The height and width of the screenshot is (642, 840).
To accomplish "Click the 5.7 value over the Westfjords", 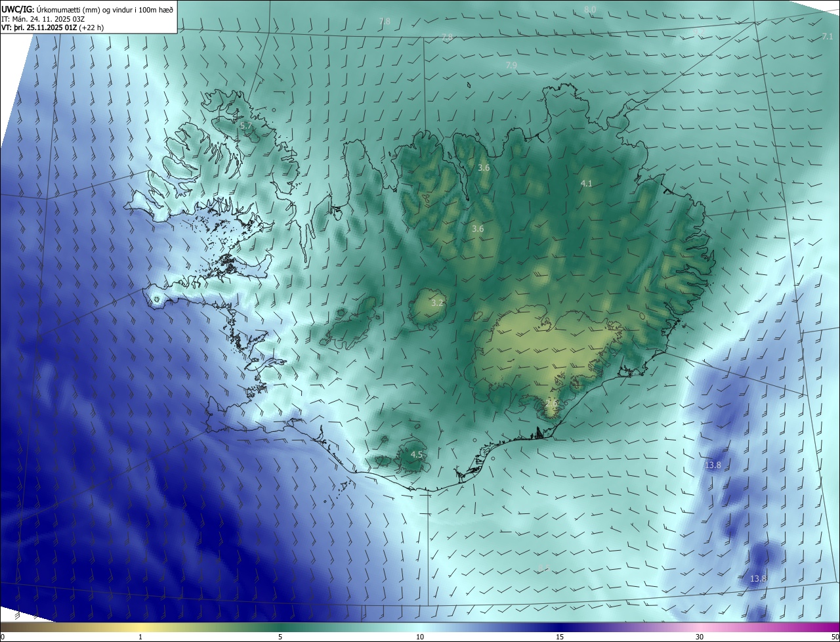I will (246, 125).
